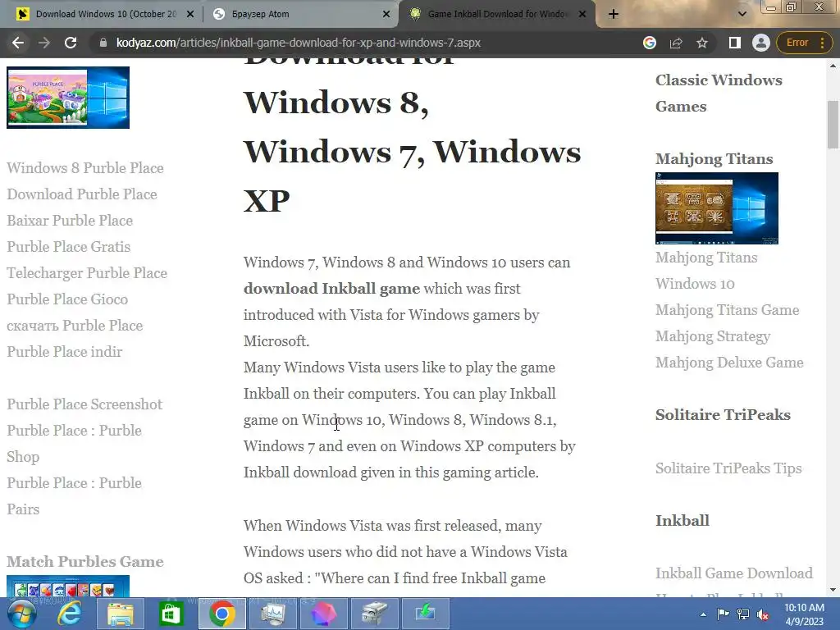The width and height of the screenshot is (840, 630).
Task: Open Purble Place : Purble Pairs link
Action: click(x=75, y=495)
